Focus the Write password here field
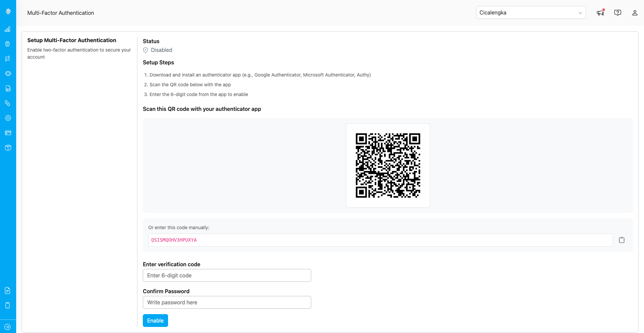The width and height of the screenshot is (644, 333). [227, 302]
